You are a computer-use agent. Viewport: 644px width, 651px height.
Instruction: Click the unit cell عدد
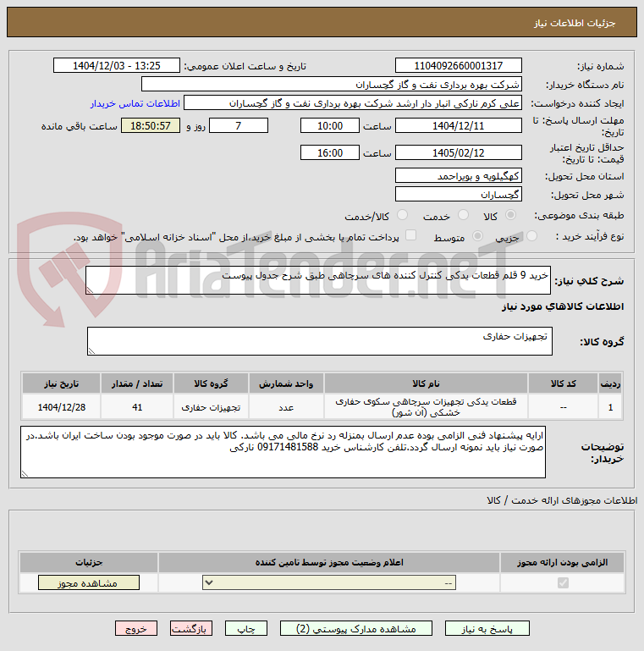tap(286, 407)
